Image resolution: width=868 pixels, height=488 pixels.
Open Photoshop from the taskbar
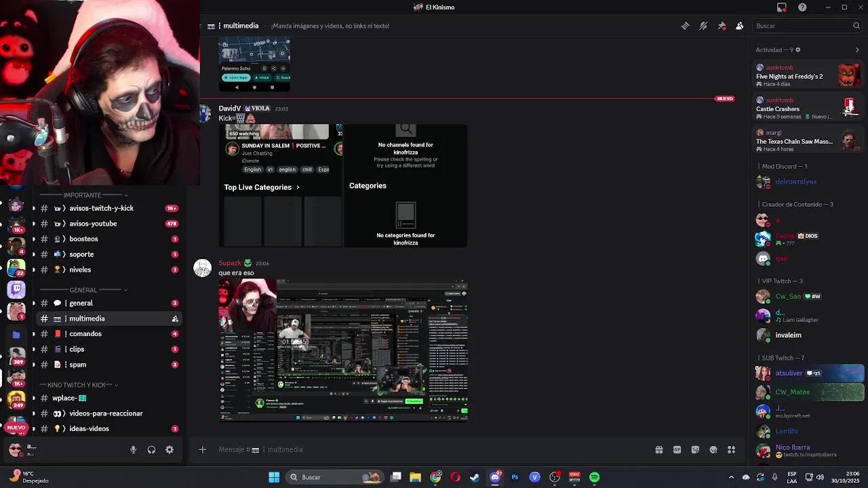(x=515, y=477)
